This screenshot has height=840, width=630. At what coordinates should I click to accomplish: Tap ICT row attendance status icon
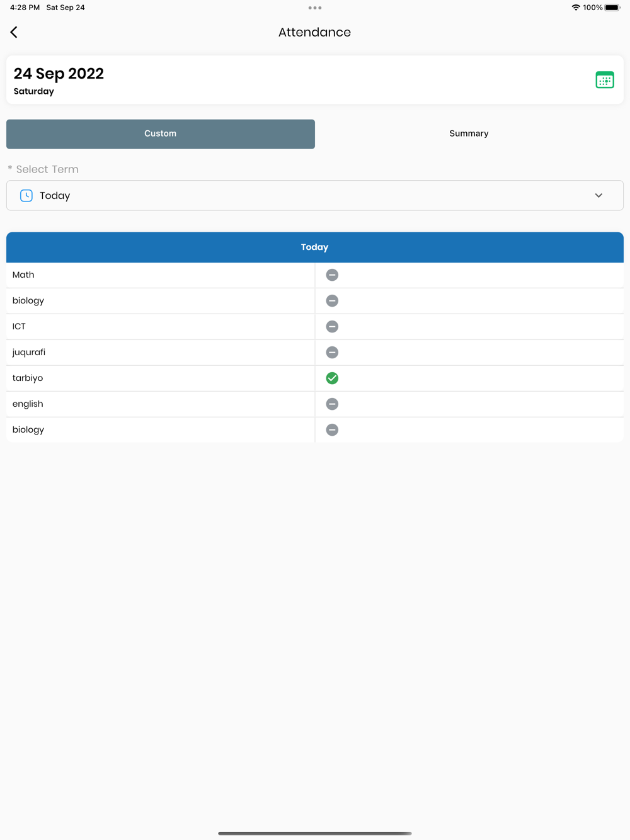pos(332,327)
